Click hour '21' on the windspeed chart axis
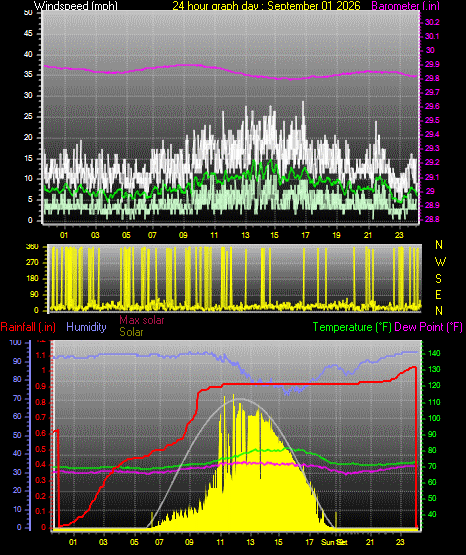This screenshot has height=555, width=466. coord(368,235)
